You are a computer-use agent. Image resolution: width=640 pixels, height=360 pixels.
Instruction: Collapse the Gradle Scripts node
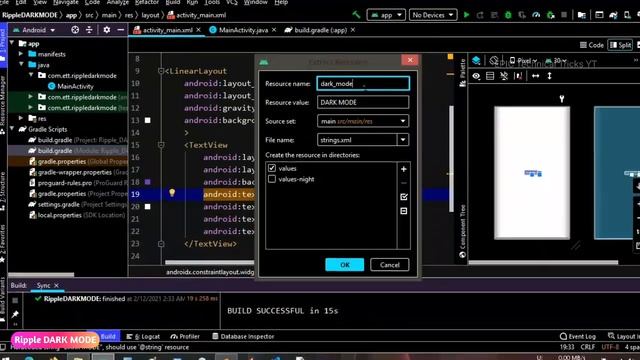(12, 129)
